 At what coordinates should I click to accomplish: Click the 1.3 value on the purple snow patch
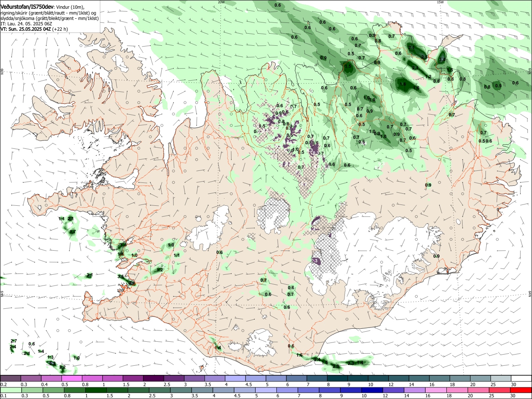point(315,261)
